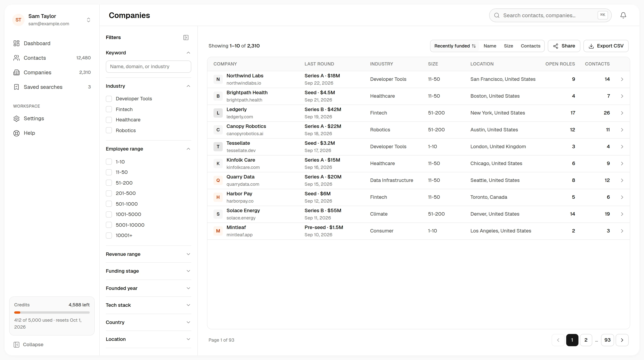Viewport: 644px width, 360px height.
Task: Click the Saved searches bookmark icon
Action: (x=16, y=87)
